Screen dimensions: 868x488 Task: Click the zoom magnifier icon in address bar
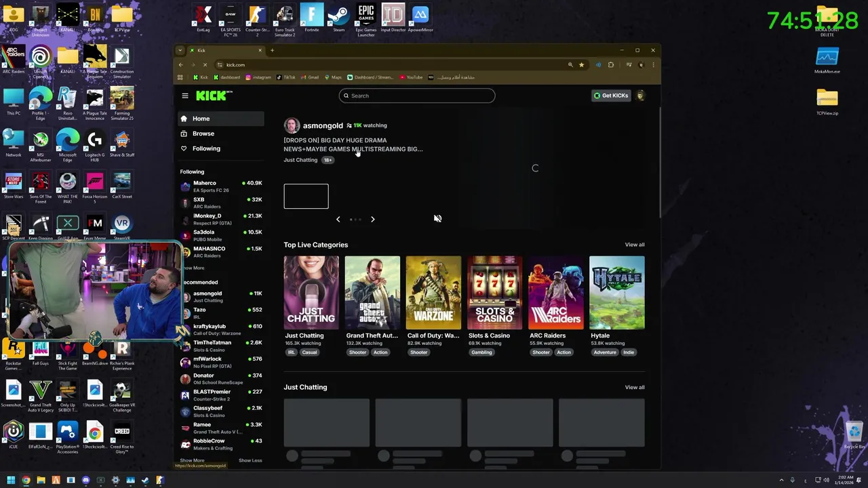(x=570, y=65)
